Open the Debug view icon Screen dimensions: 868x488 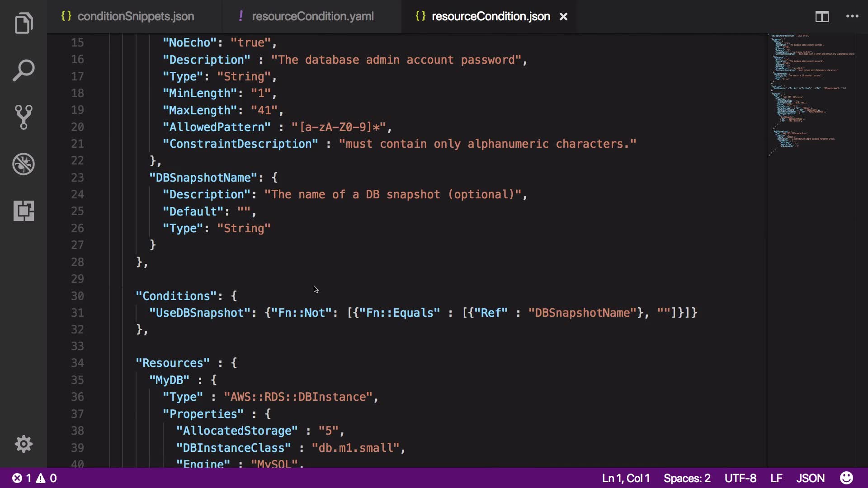pyautogui.click(x=24, y=164)
